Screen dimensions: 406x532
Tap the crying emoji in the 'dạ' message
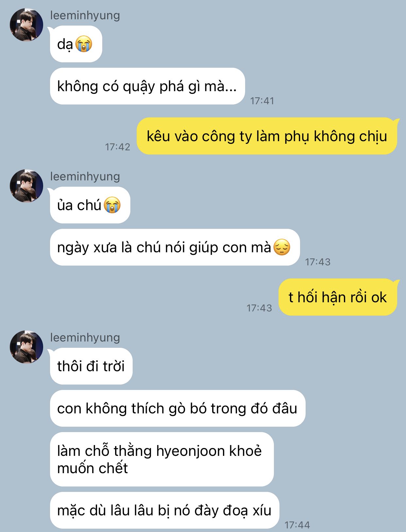[x=84, y=44]
